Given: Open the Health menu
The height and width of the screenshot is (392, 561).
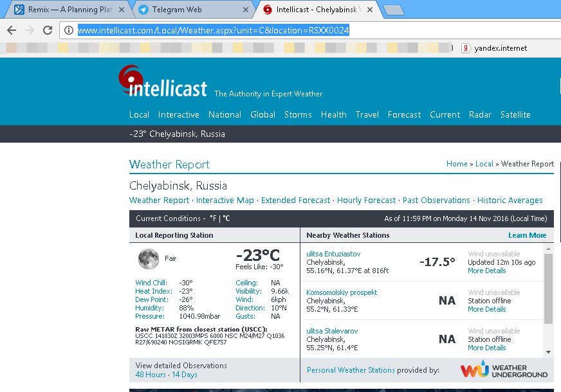Looking at the screenshot, I should (x=333, y=114).
